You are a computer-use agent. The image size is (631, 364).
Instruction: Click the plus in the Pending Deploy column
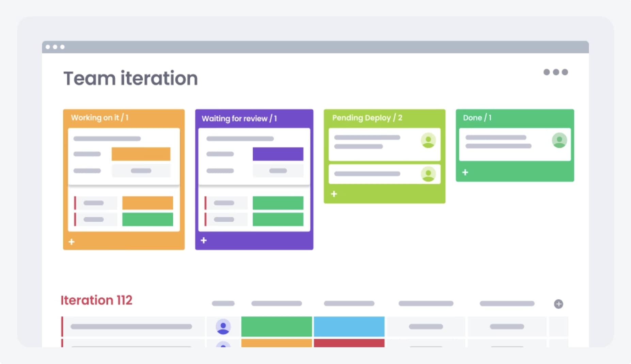click(x=334, y=194)
